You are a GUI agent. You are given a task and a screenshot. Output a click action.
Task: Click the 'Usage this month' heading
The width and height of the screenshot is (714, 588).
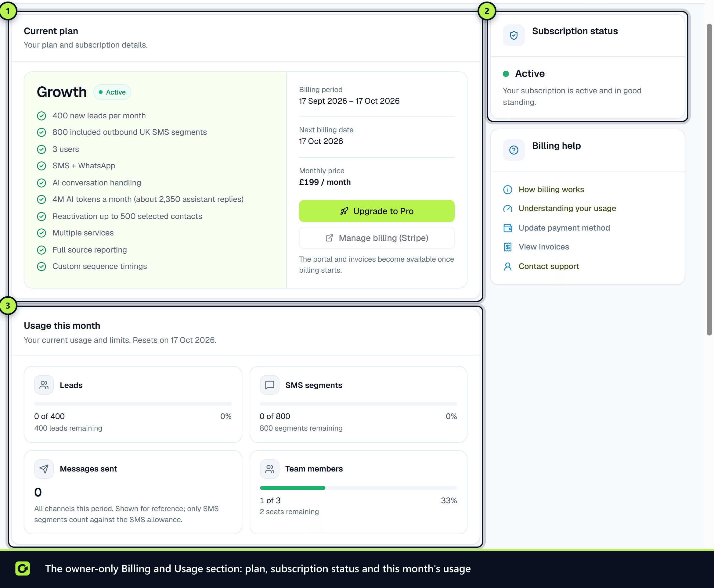point(62,326)
